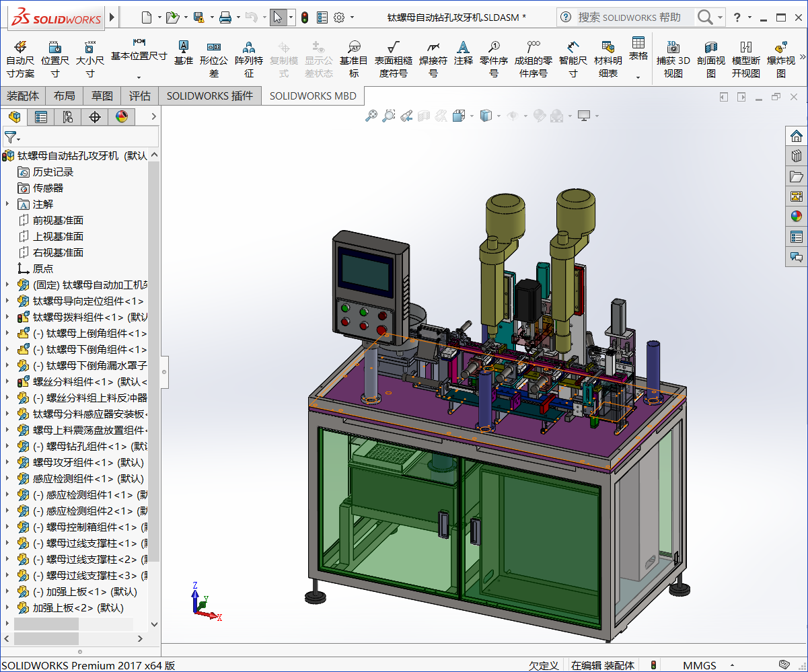Expand the SOLIDWORKS menu arrow beside logo

pos(112,17)
